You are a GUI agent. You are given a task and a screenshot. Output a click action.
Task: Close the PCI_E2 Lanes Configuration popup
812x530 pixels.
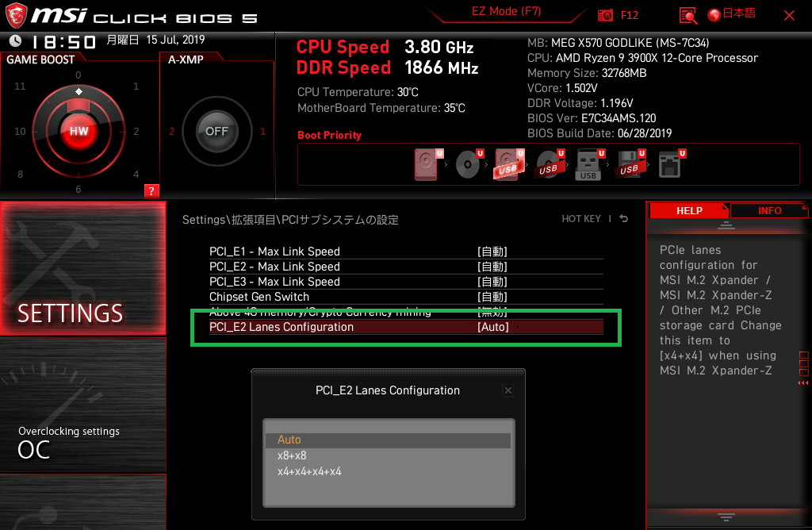pyautogui.click(x=508, y=390)
